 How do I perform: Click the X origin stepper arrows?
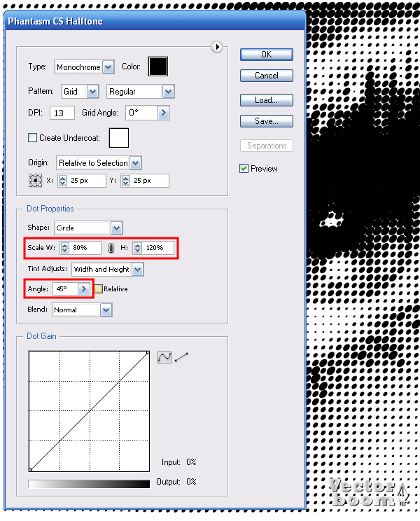(x=63, y=181)
